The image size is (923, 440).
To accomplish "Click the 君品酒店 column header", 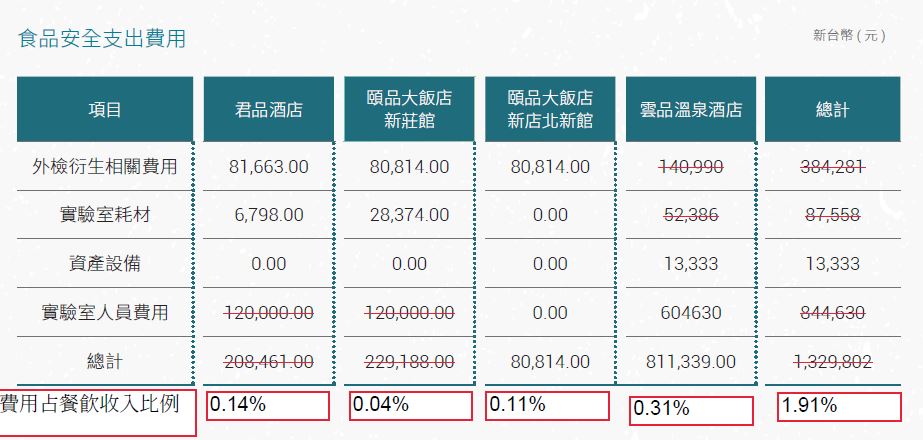I will (268, 109).
